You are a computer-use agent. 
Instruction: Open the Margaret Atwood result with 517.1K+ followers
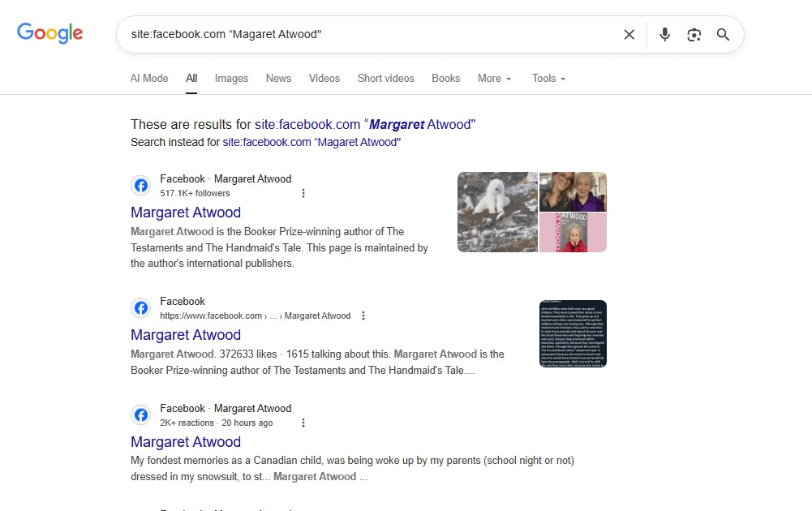tap(186, 213)
